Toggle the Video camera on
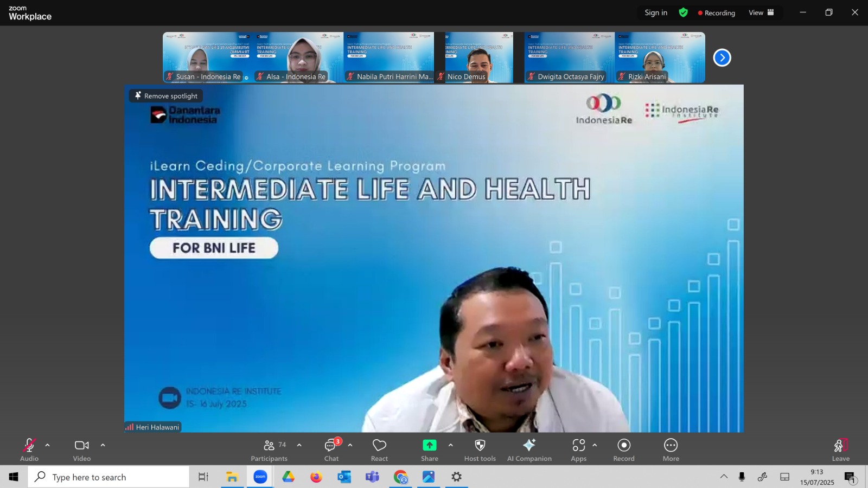 pyautogui.click(x=82, y=450)
